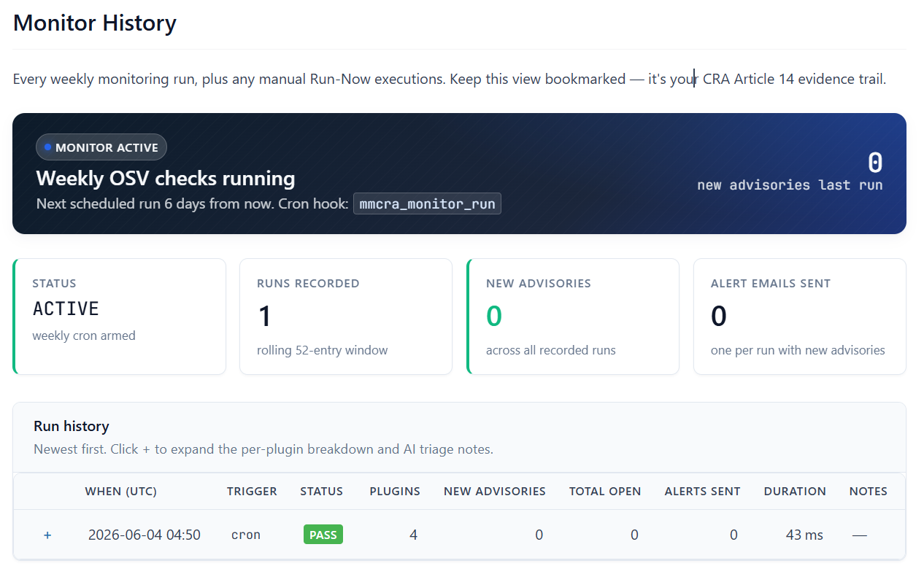Click the PLUGINS column header
924x574 pixels.
pyautogui.click(x=395, y=491)
